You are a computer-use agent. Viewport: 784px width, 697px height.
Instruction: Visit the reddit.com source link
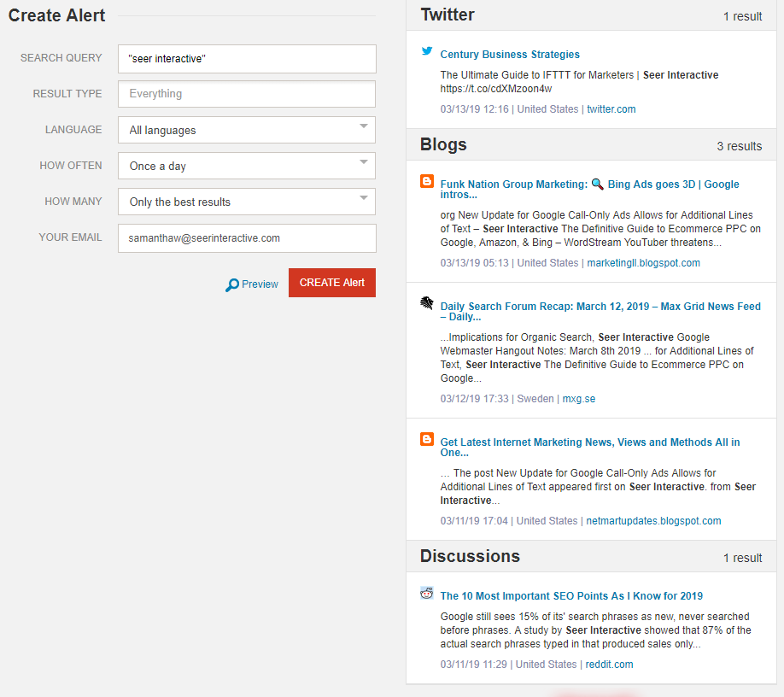[610, 665]
